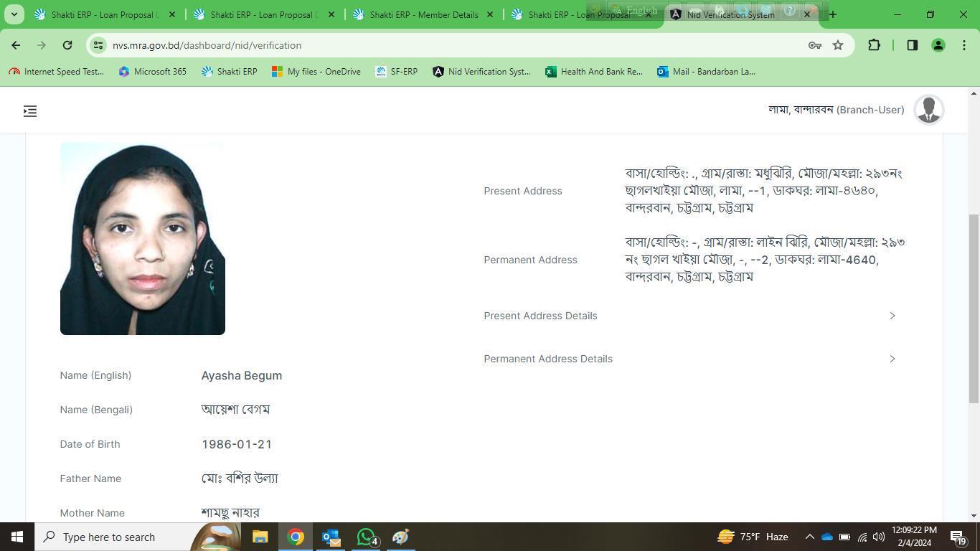Toggle Chrome side panel icon
980x551 pixels.
pyautogui.click(x=913, y=45)
